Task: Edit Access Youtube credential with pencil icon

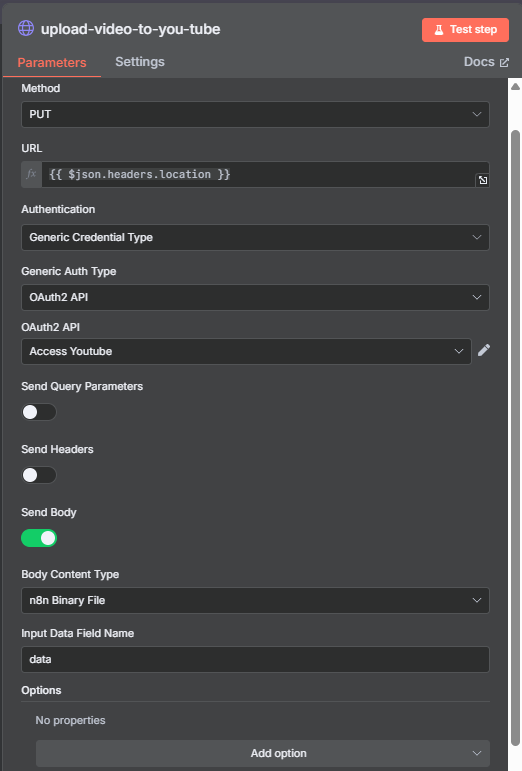Action: click(484, 350)
